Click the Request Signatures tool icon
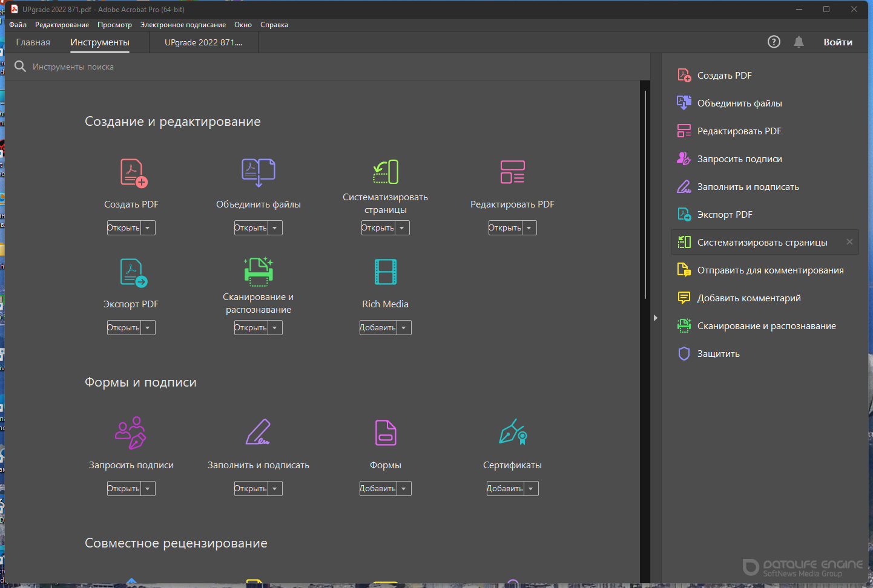Viewport: 873px width, 588px height. [131, 433]
